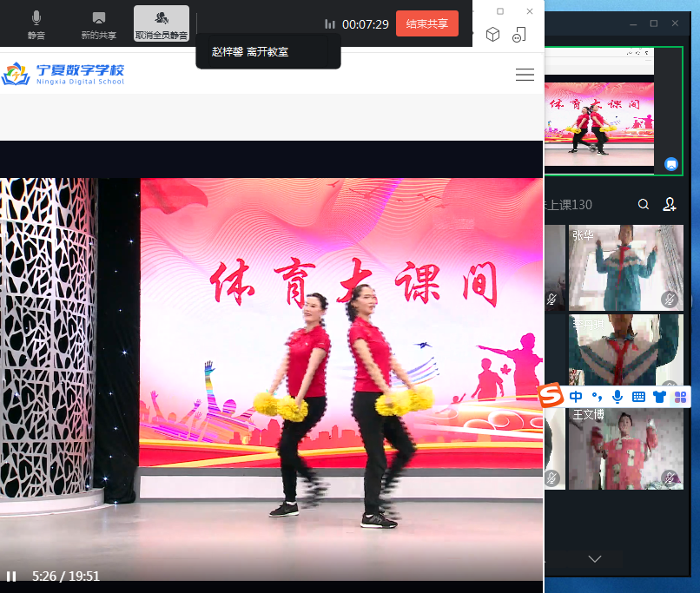Click the red 结束共享 button
The height and width of the screenshot is (593, 700).
[x=426, y=23]
